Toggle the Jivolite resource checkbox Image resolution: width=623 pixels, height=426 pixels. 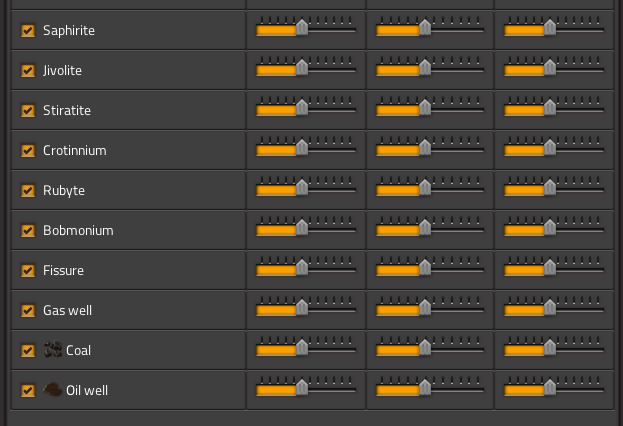pos(28,70)
